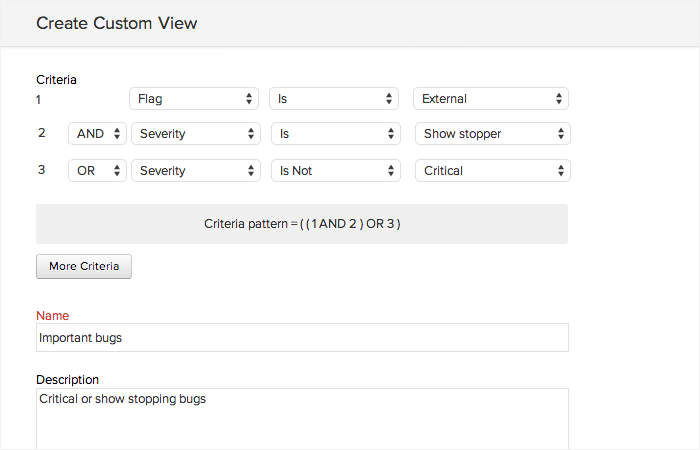Viewport: 700px width, 450px height.
Task: Open the 'Is' condition dropdown in row 1
Action: 334,99
